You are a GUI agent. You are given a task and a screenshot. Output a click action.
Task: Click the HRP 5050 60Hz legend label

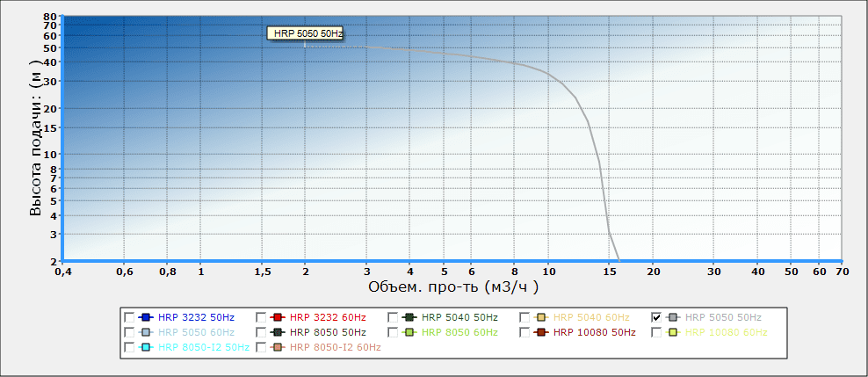click(x=196, y=332)
